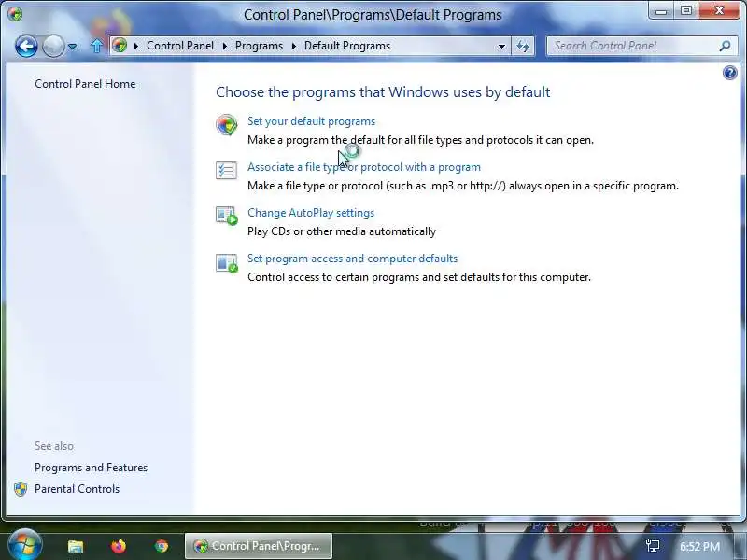The width and height of the screenshot is (747, 560).
Task: Click the Control Panel taskbar button
Action: (259, 546)
